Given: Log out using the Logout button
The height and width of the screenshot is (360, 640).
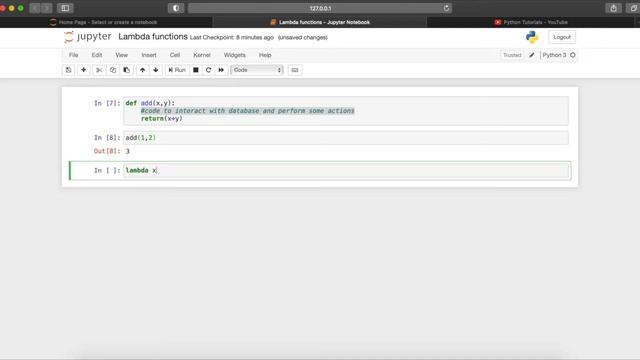Looking at the screenshot, I should (x=562, y=37).
